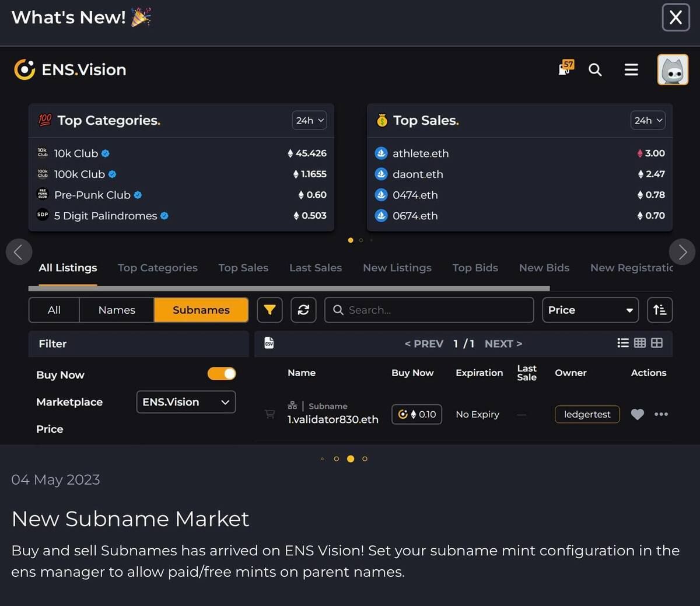This screenshot has height=606, width=700.
Task: Select the first Top panels carousel dot
Action: (350, 240)
